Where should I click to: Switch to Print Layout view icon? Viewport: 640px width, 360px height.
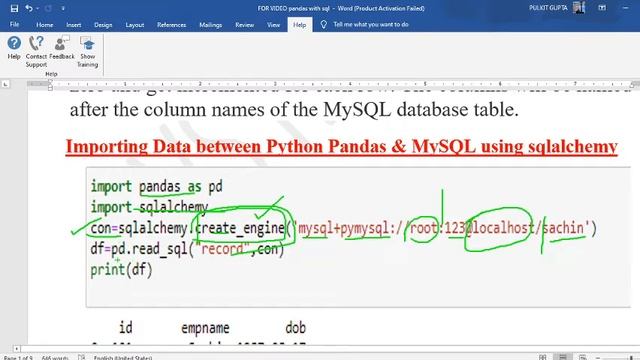pos(562,357)
